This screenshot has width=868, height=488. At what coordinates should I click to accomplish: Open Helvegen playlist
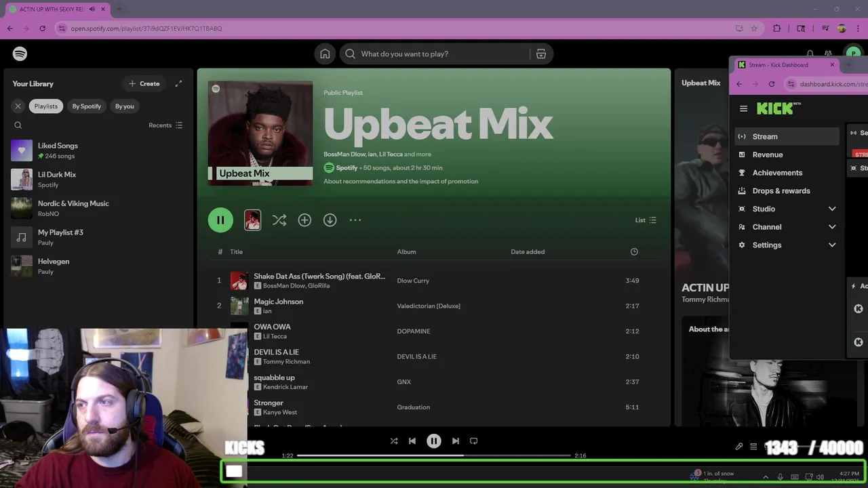(98, 266)
